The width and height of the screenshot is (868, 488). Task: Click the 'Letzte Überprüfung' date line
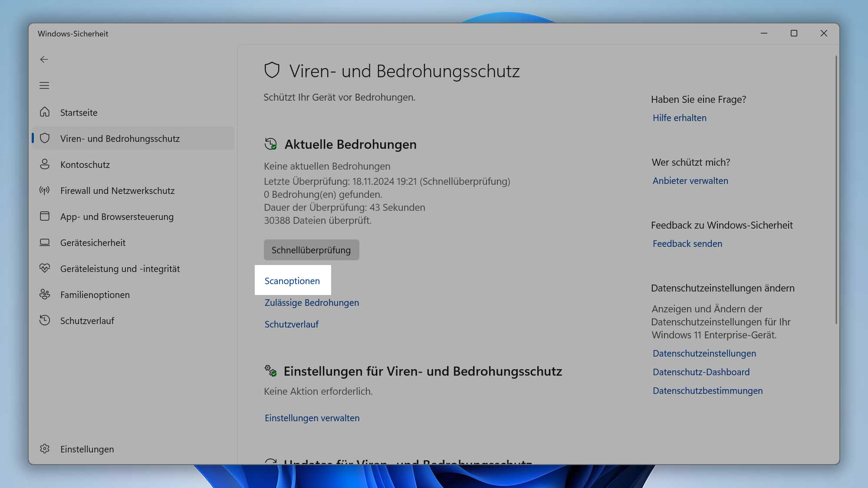pyautogui.click(x=387, y=181)
